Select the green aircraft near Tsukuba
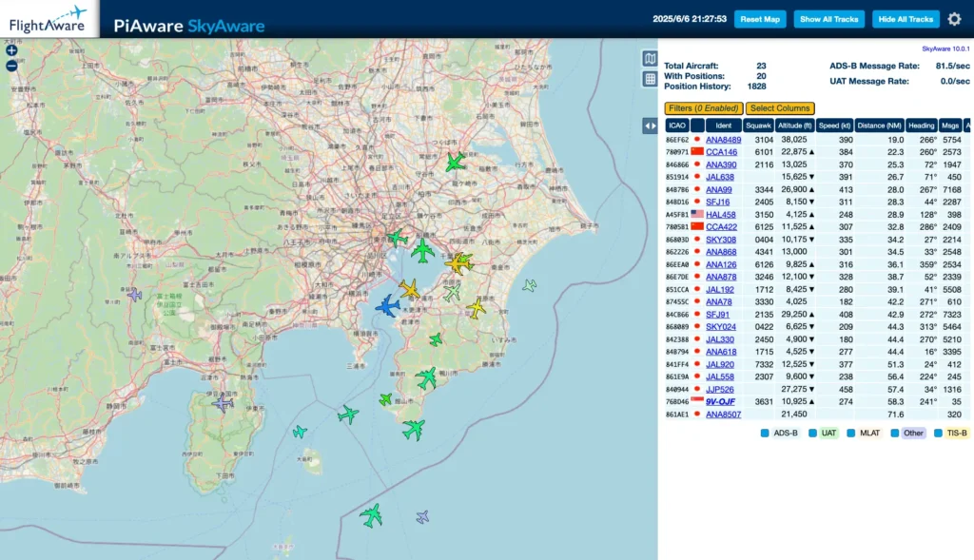Image resolution: width=974 pixels, height=560 pixels. [456, 163]
